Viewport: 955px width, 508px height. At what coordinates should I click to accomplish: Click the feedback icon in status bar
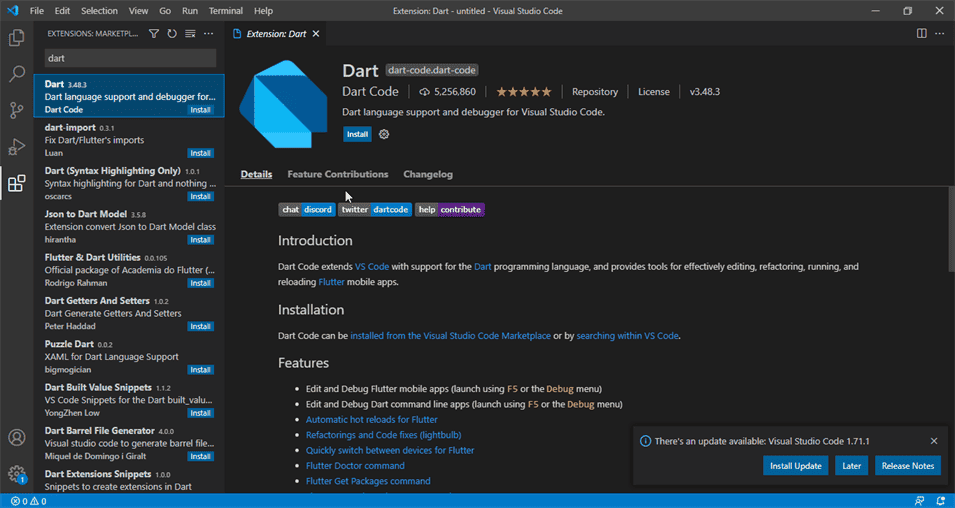click(919, 501)
